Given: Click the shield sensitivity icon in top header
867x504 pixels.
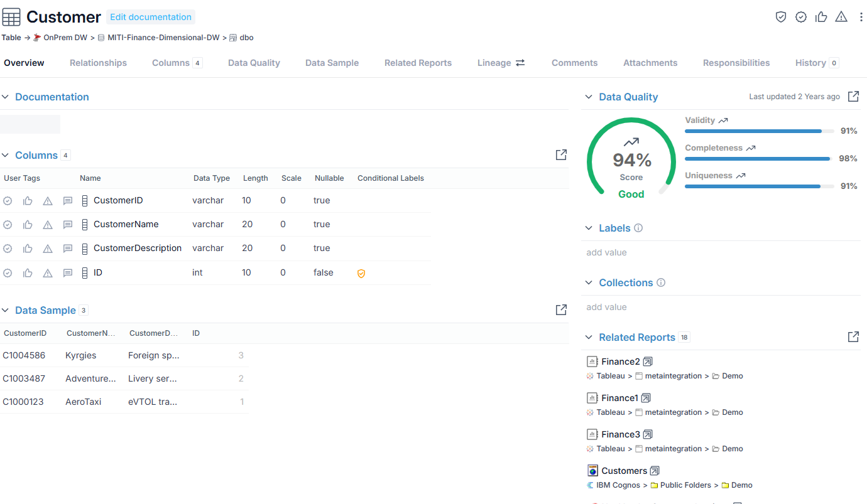Looking at the screenshot, I should [781, 17].
